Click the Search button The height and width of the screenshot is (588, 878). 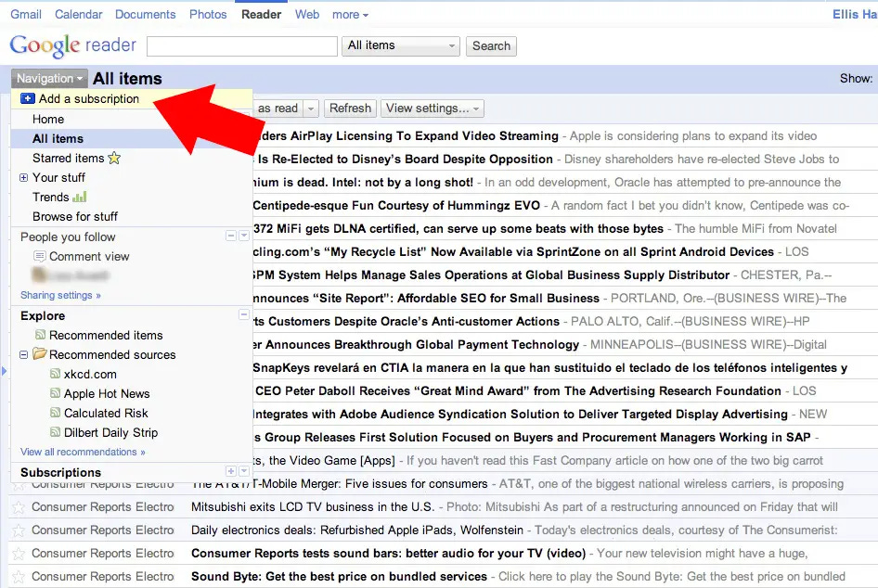coord(491,45)
